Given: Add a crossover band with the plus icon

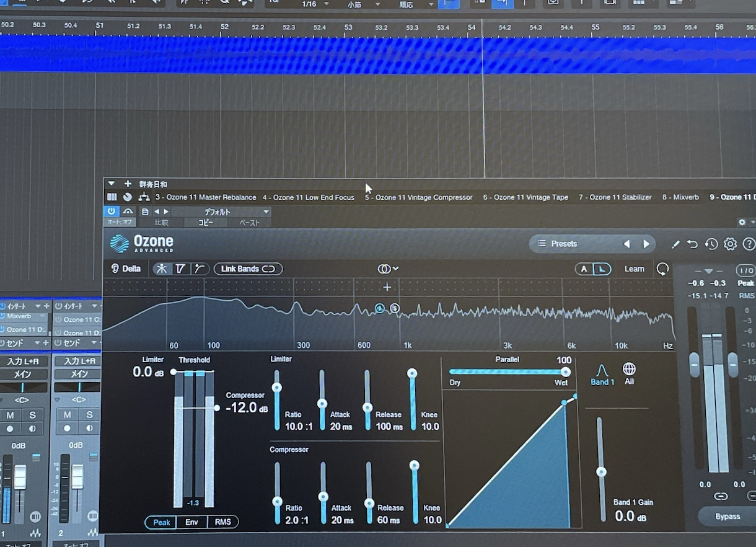Looking at the screenshot, I should 387,287.
